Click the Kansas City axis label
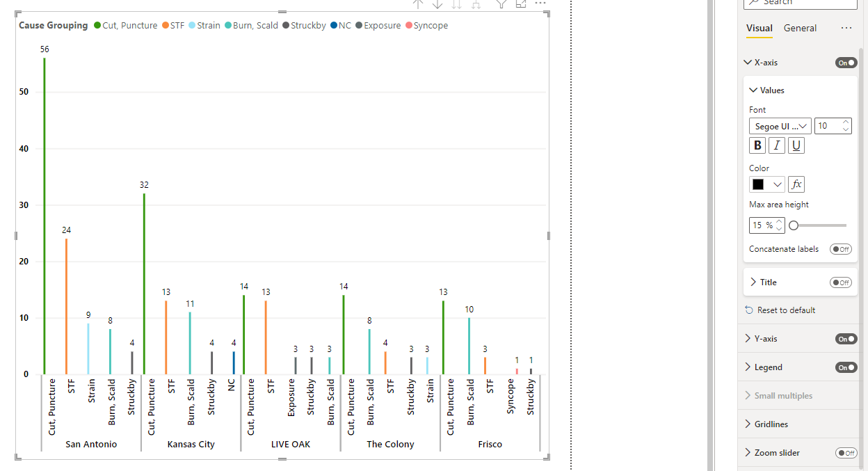Image resolution: width=868 pixels, height=471 pixels. coord(191,445)
